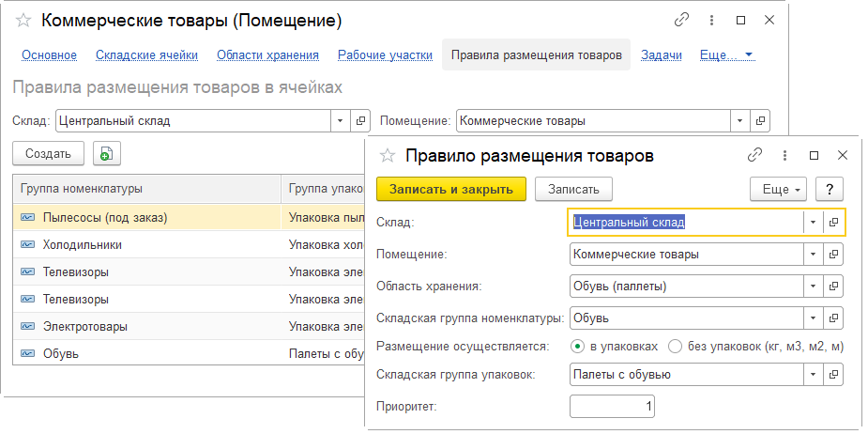The height and width of the screenshot is (434, 868).
Task: Go to the Рабочие участки tab
Action: (385, 55)
